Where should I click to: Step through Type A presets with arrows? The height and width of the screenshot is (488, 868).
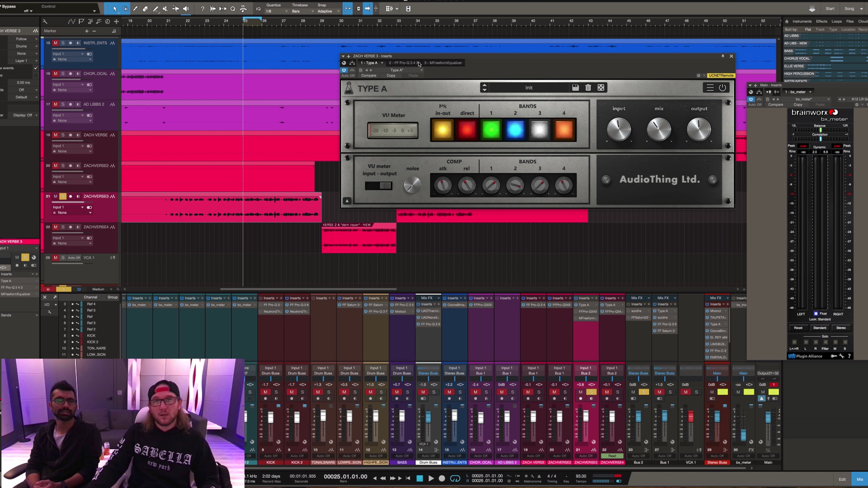point(484,87)
